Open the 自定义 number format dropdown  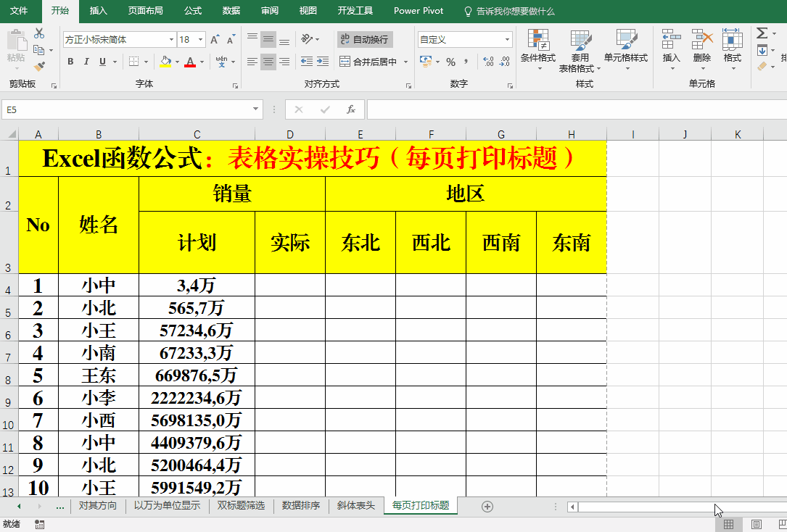click(507, 38)
